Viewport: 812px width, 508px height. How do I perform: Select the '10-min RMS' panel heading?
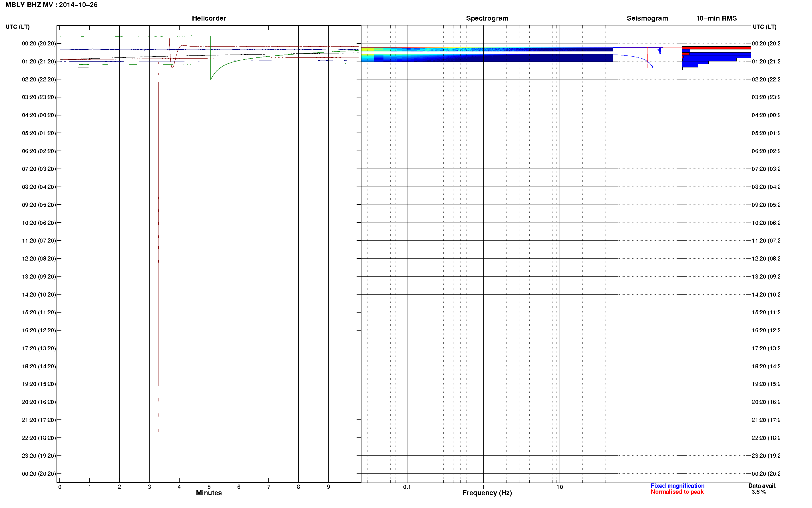[716, 18]
